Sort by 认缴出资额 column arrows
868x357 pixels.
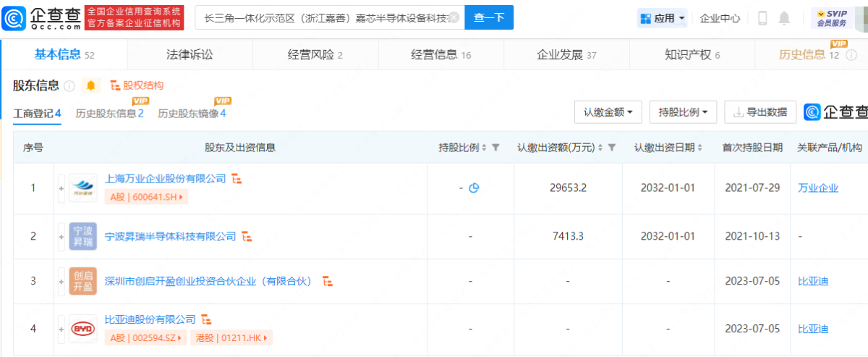coord(601,148)
